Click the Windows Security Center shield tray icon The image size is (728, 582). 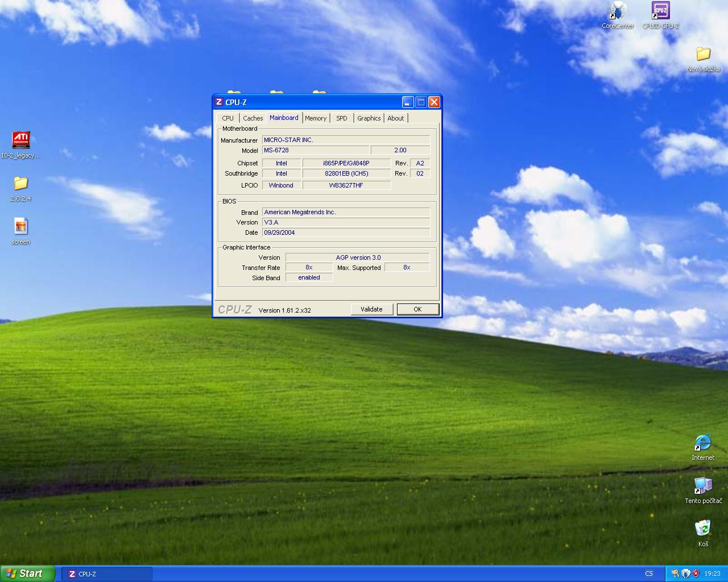(696, 573)
